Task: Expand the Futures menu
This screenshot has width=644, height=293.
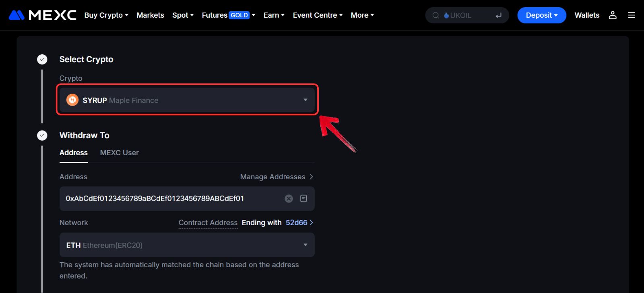Action: [228, 15]
